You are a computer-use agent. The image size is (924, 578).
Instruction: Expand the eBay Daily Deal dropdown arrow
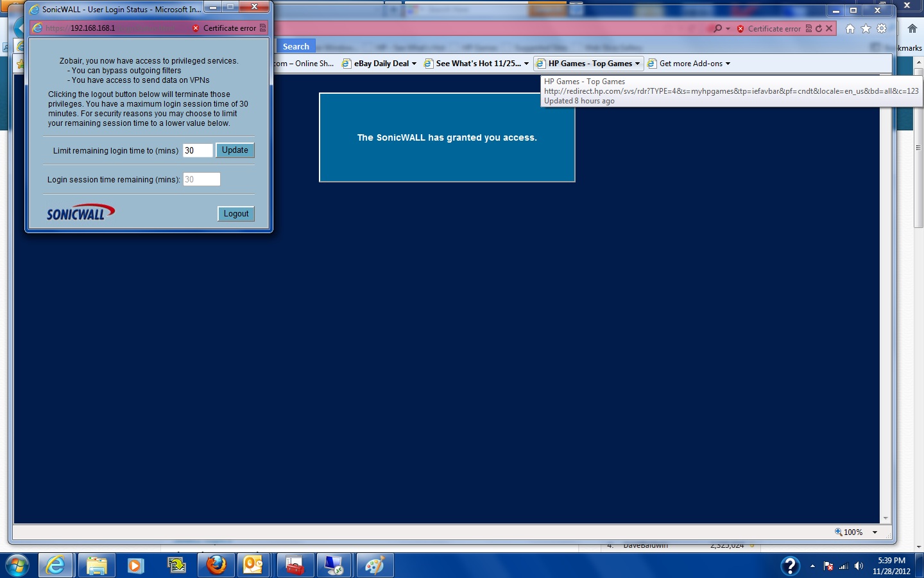(x=414, y=64)
